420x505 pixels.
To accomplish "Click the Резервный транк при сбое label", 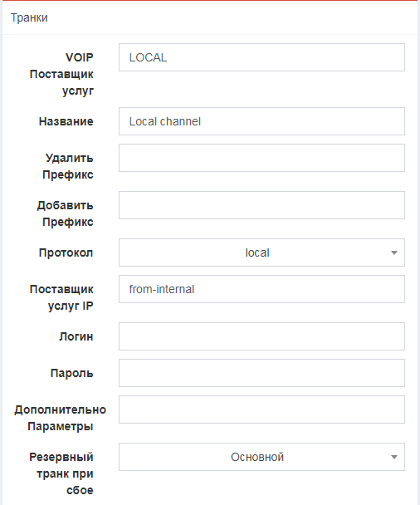I will tap(61, 473).
